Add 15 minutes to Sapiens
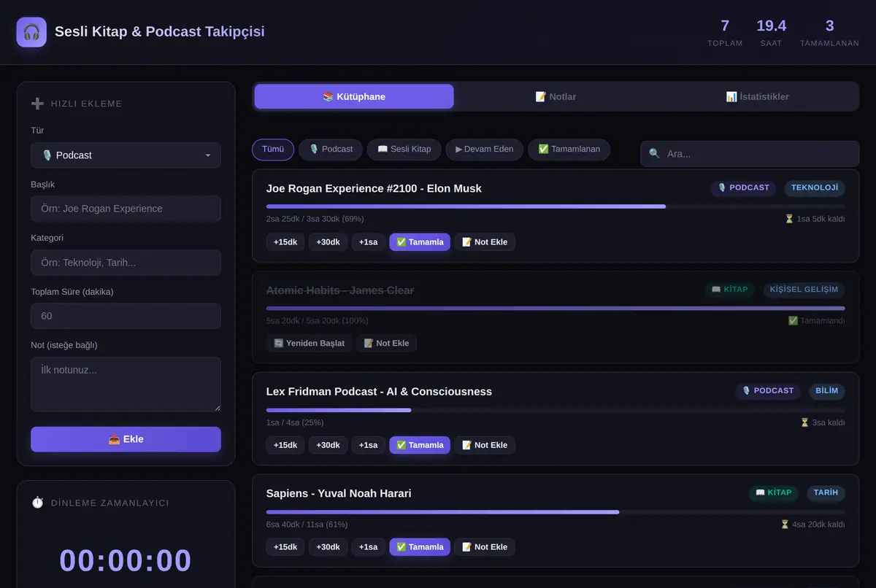 click(285, 547)
